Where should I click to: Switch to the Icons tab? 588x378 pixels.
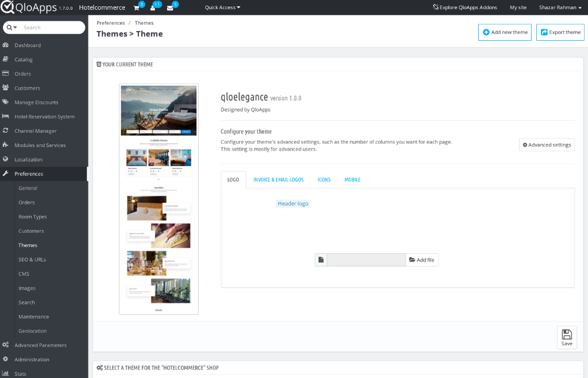(x=324, y=180)
